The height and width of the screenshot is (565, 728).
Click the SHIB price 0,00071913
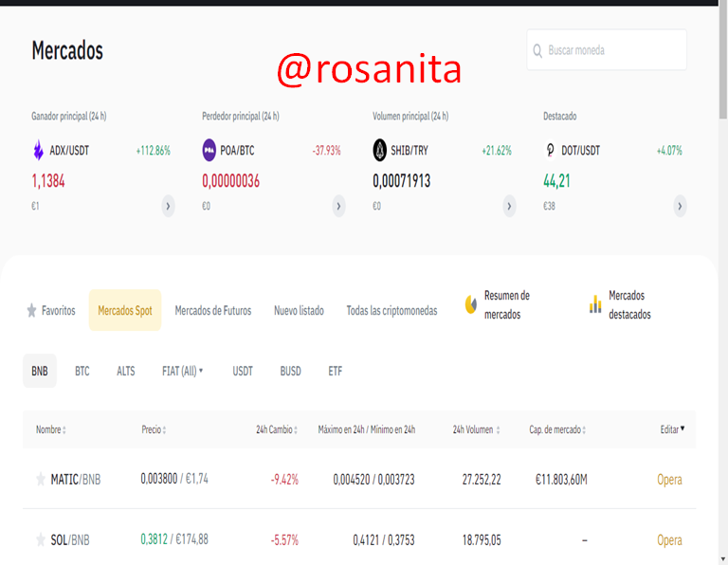pos(402,181)
